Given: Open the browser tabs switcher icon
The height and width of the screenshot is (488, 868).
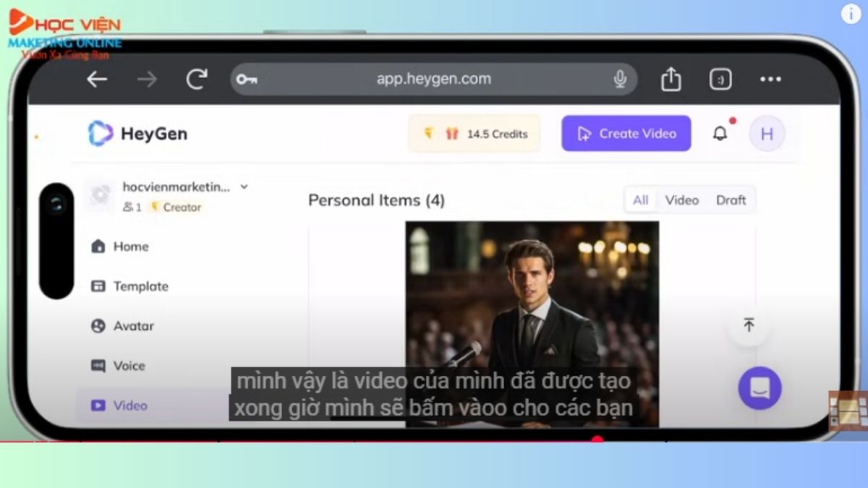Looking at the screenshot, I should tap(720, 80).
